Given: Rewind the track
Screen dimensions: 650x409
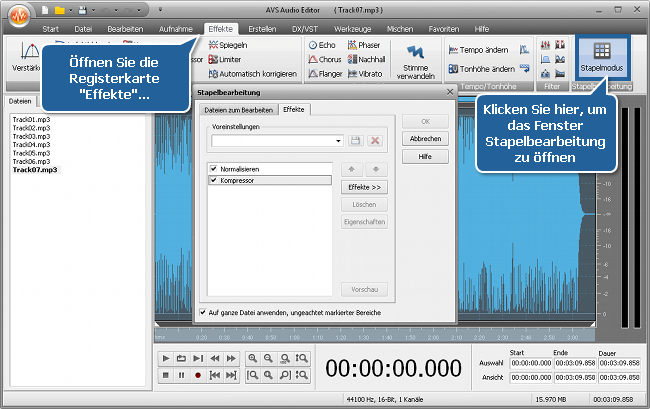Looking at the screenshot, I should click(x=215, y=358).
